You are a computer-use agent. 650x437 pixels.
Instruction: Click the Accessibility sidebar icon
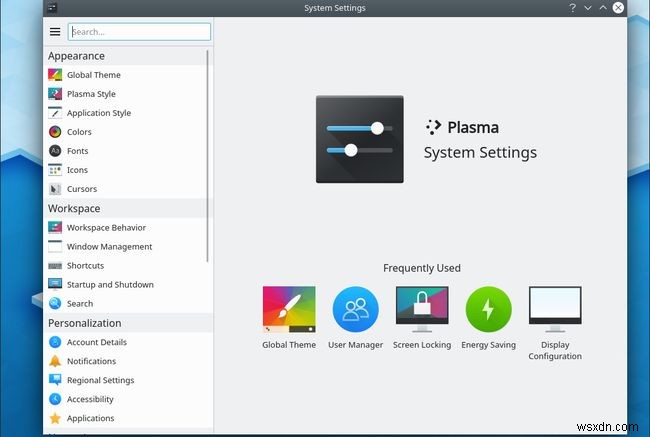(x=55, y=399)
